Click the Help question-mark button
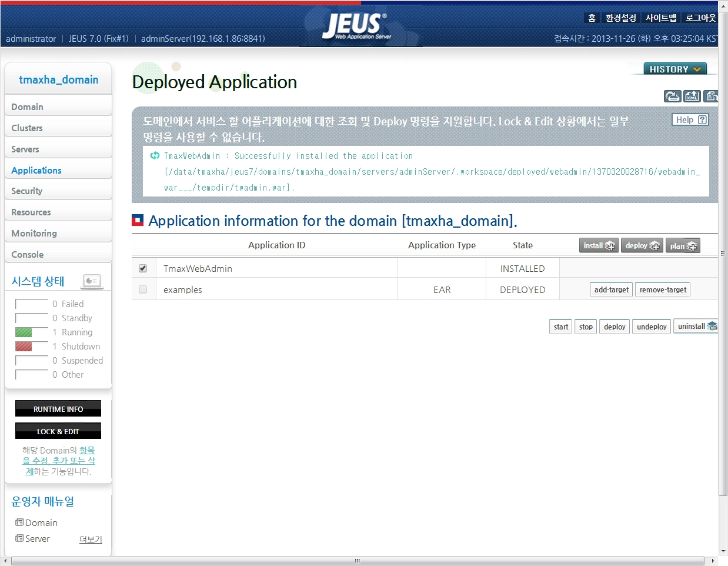The height and width of the screenshot is (566, 728). (690, 119)
